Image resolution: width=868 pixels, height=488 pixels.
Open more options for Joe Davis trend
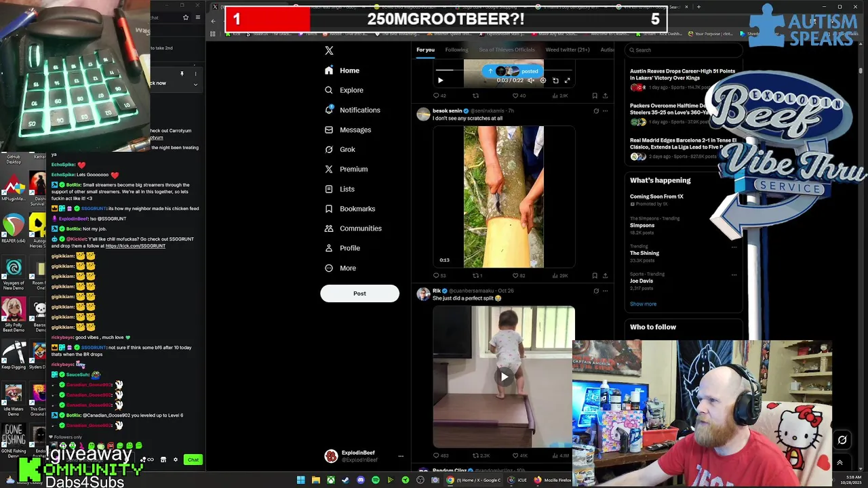click(x=734, y=274)
